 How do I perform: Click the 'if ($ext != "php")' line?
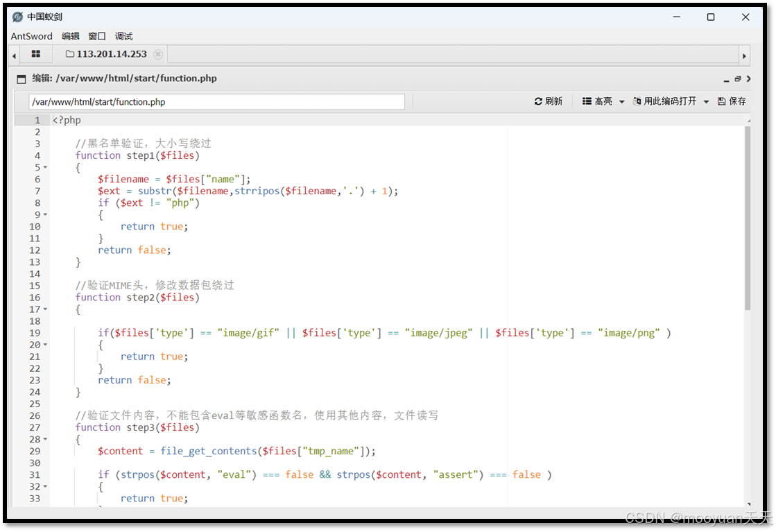(x=148, y=203)
